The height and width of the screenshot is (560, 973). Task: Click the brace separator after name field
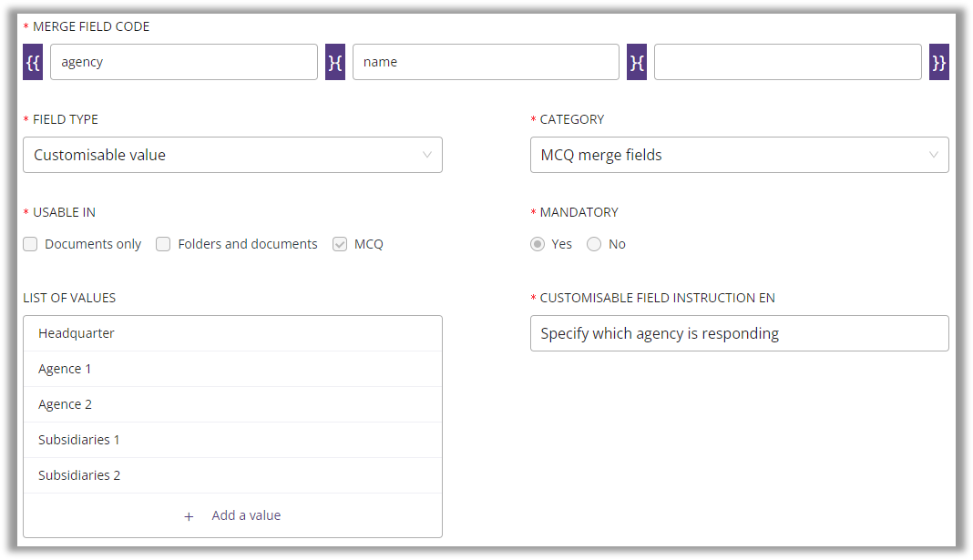(637, 62)
